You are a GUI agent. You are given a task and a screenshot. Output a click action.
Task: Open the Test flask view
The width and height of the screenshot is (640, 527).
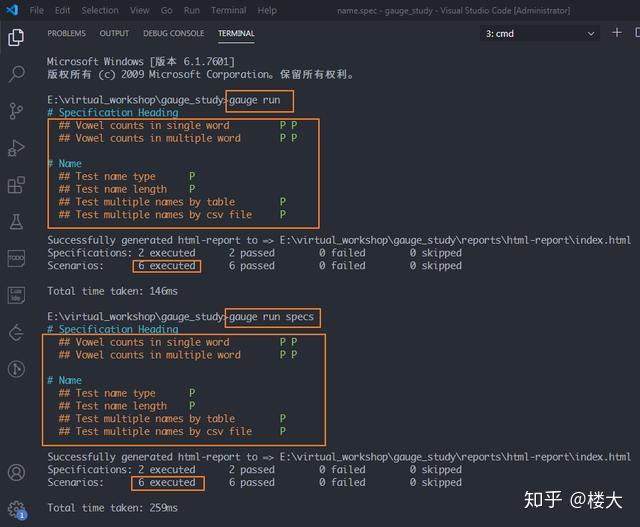click(x=16, y=222)
